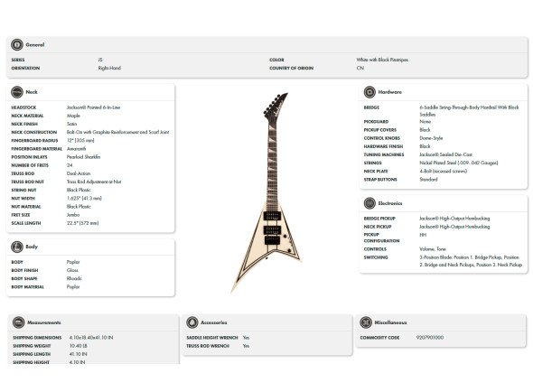Click the Neck section icon

pyautogui.click(x=17, y=92)
